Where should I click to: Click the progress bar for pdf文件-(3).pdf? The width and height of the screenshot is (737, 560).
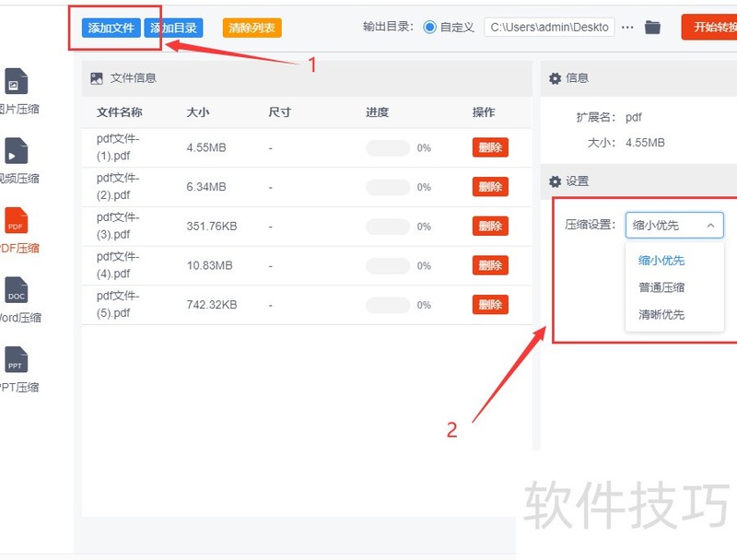(388, 227)
